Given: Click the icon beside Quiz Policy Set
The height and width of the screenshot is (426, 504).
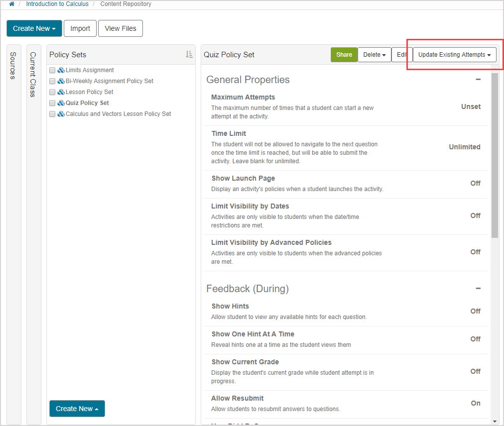Looking at the screenshot, I should click(61, 103).
